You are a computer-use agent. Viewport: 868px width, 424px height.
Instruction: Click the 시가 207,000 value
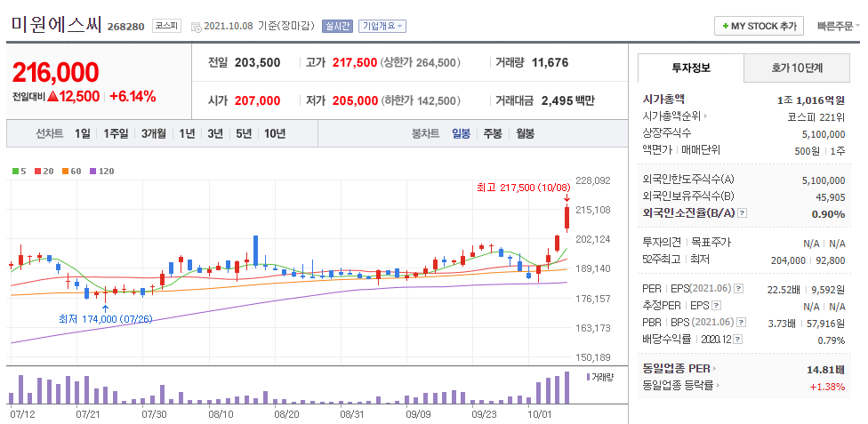pyautogui.click(x=257, y=100)
